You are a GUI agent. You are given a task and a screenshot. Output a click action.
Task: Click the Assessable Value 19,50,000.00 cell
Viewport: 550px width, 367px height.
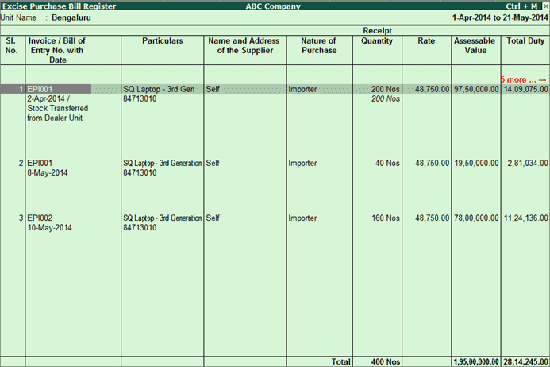(476, 163)
